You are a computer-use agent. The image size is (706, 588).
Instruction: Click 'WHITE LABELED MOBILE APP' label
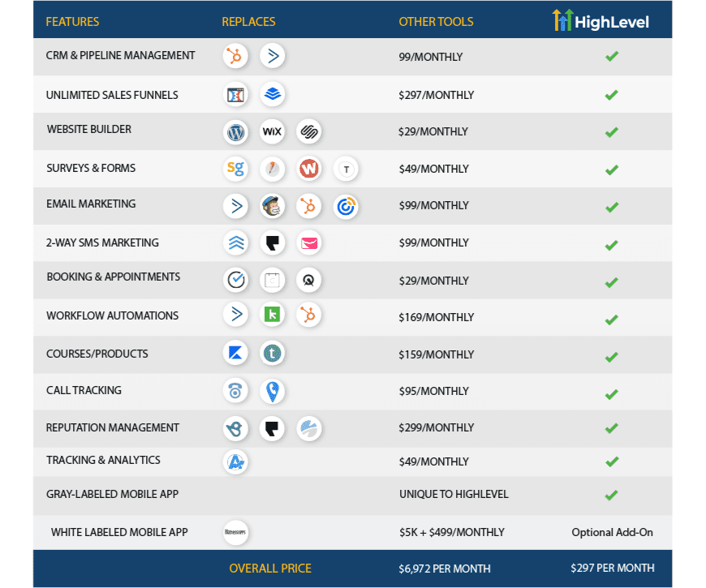[x=119, y=532]
